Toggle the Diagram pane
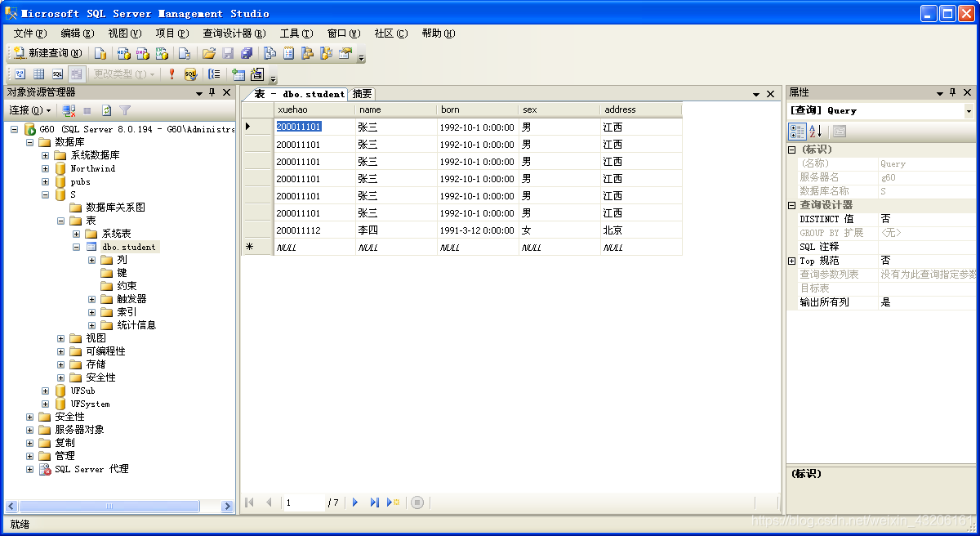The image size is (980, 536). (20, 74)
